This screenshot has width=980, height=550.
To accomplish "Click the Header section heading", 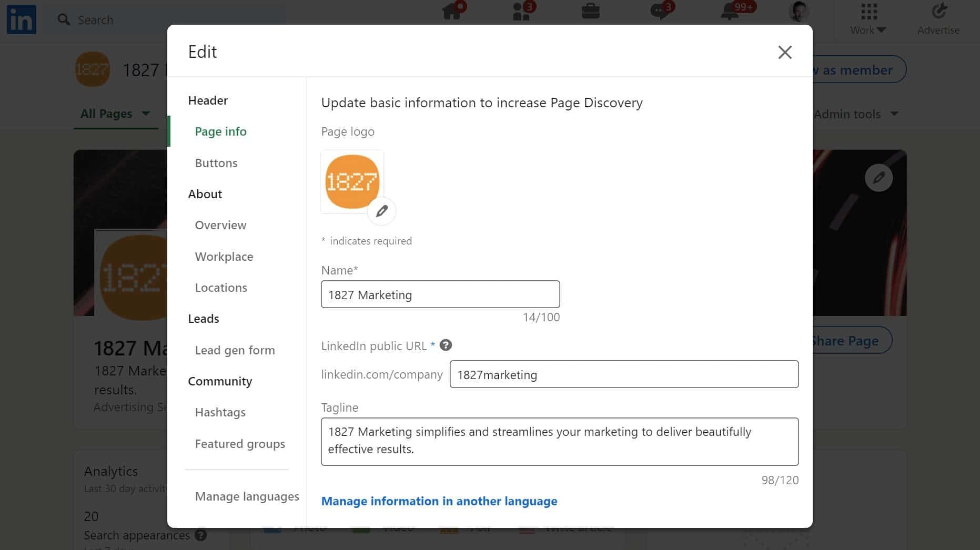I will click(x=208, y=100).
